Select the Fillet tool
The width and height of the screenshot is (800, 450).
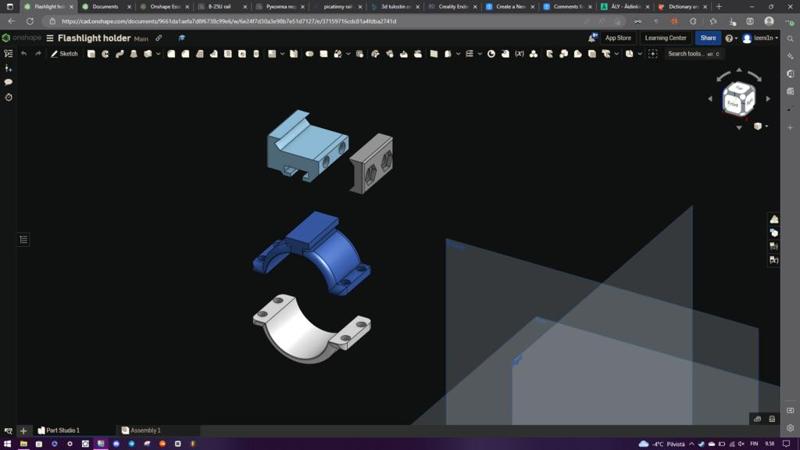[171, 54]
